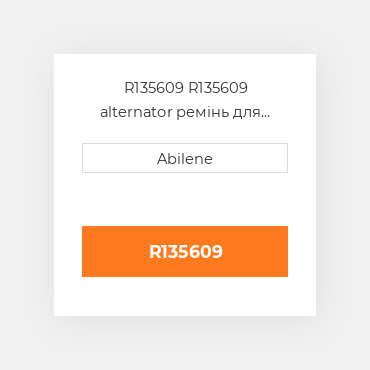Image resolution: width=370 pixels, height=370 pixels.
Task: Click the second R135609 text in title
Action: (218, 88)
